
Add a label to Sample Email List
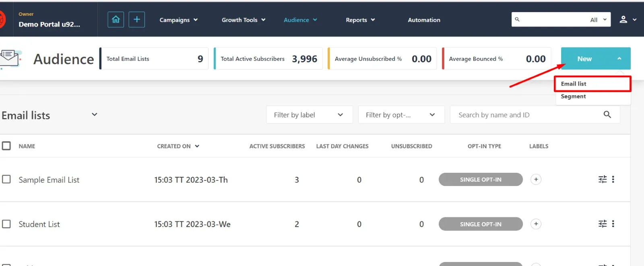pyautogui.click(x=536, y=179)
